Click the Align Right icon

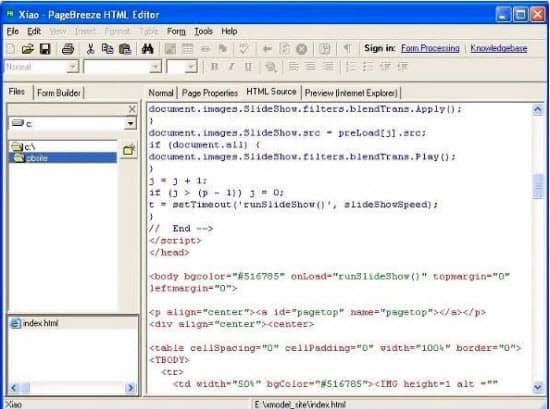(328, 67)
